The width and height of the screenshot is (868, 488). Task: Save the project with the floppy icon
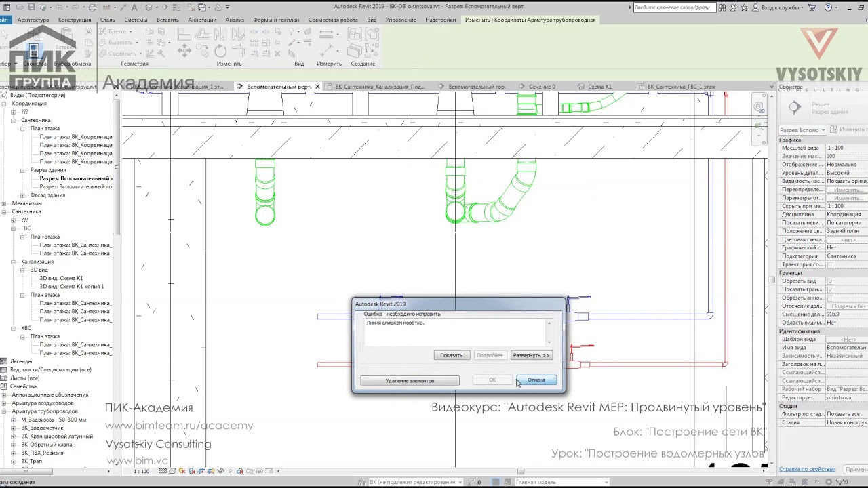tap(31, 7)
